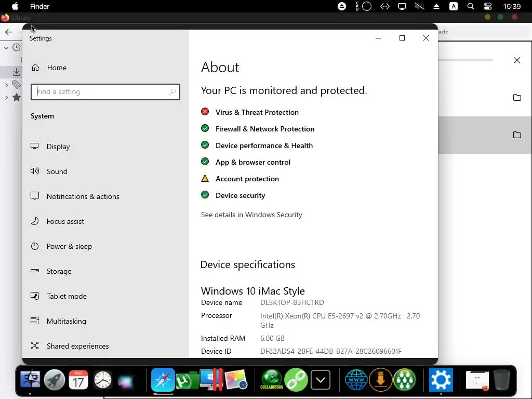This screenshot has height=399, width=532.
Task: Select Downloads item in Library sidebar
Action: 16,72
